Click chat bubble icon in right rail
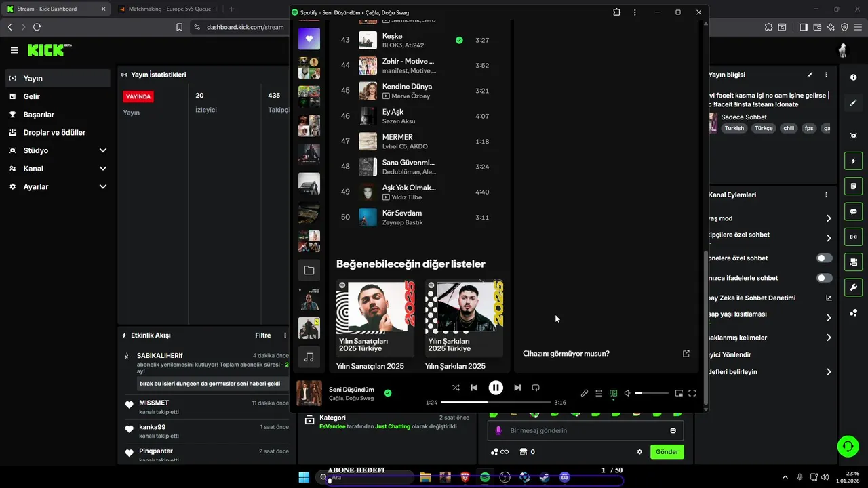The image size is (868, 488). point(853,211)
